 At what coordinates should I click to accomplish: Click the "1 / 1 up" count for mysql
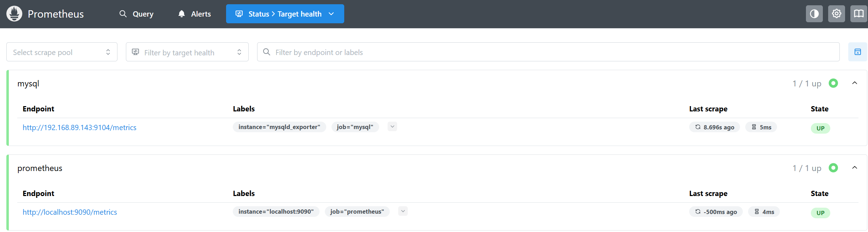(807, 84)
